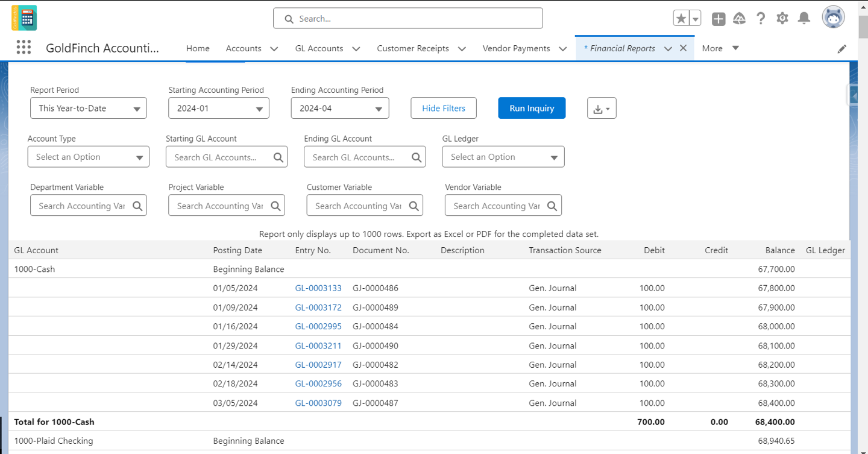
Task: Switch to the Customer Receipts tab
Action: [413, 48]
